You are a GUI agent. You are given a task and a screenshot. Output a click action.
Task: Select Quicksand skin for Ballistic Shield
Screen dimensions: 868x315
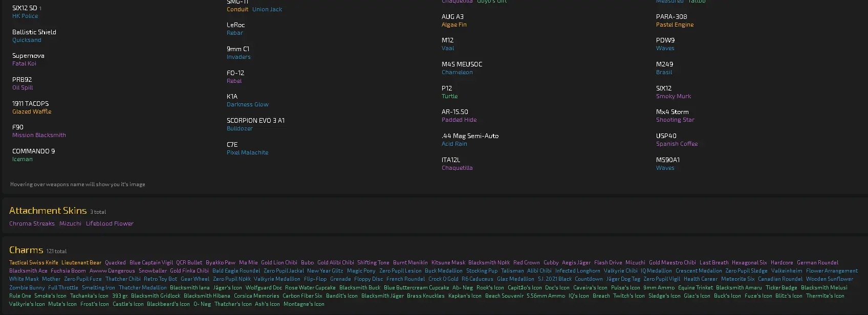[27, 40]
